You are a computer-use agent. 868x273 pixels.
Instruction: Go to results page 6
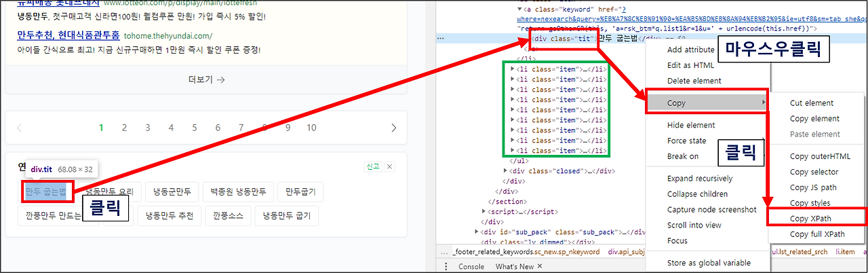[218, 128]
